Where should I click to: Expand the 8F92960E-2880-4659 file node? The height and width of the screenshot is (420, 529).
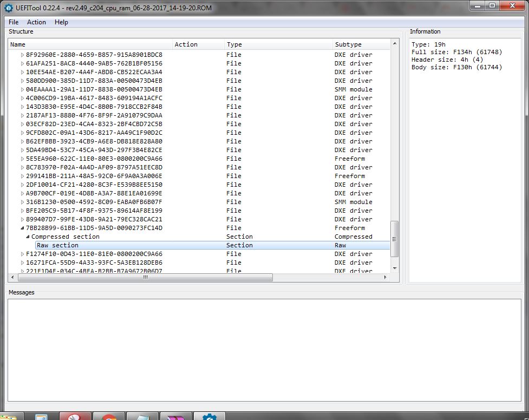point(22,55)
